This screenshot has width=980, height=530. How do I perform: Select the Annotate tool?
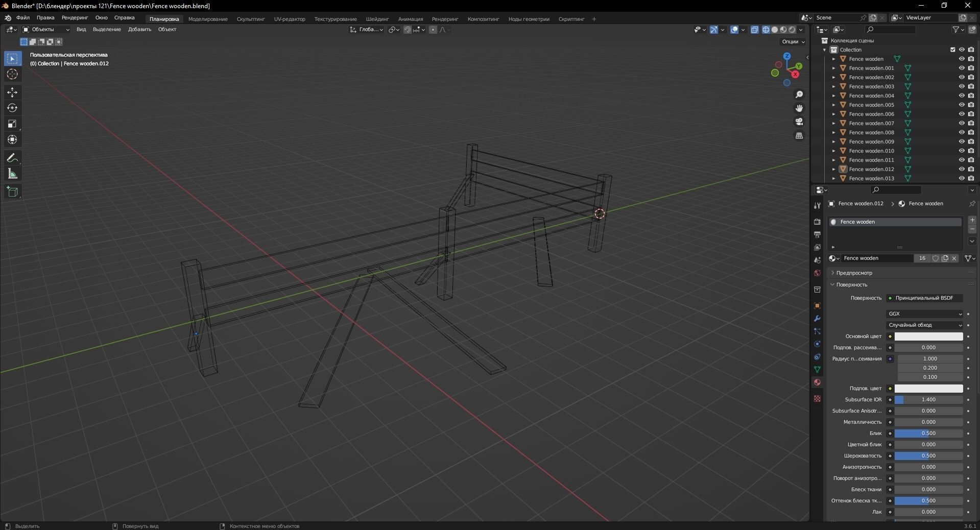[12, 158]
